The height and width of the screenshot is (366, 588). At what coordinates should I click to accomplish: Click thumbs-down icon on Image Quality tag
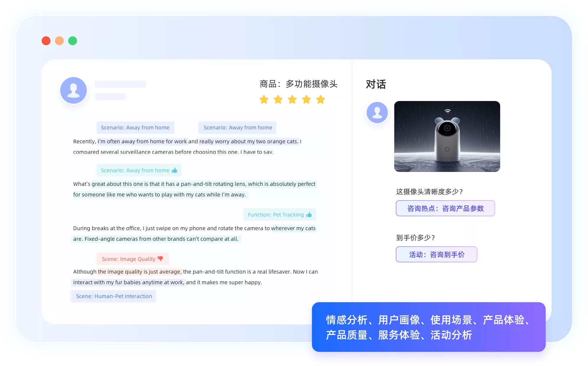click(160, 258)
